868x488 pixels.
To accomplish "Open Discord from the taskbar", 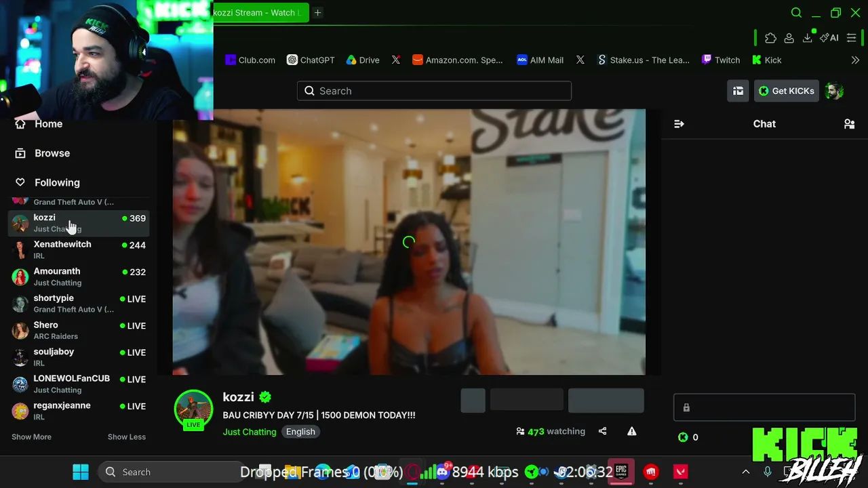I will (x=443, y=472).
